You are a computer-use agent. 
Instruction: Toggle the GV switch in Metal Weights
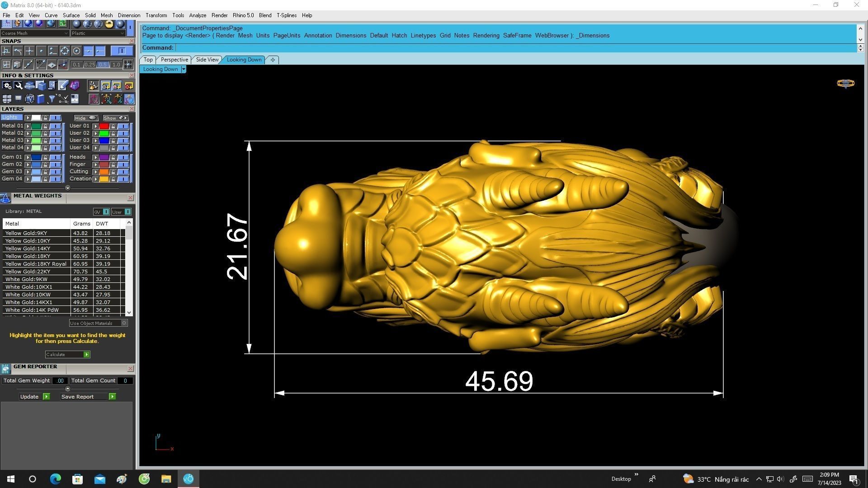coord(101,212)
